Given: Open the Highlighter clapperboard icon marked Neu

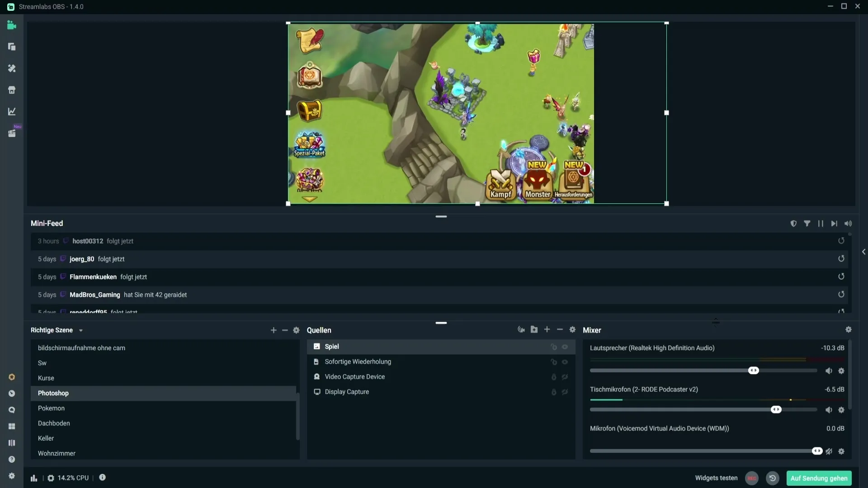Looking at the screenshot, I should (x=12, y=133).
